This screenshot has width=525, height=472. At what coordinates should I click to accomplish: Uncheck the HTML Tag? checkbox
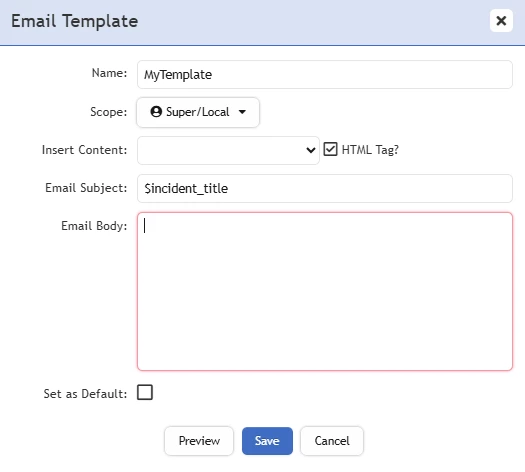[x=330, y=149]
